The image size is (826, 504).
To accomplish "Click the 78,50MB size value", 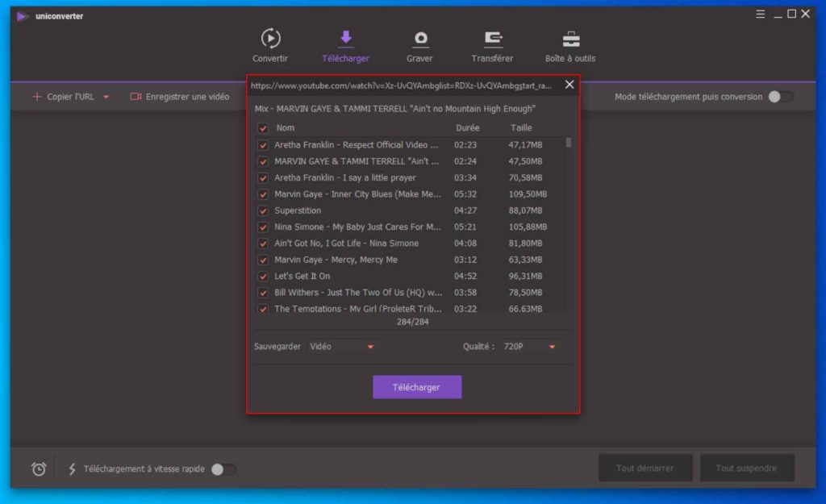I will (x=525, y=292).
